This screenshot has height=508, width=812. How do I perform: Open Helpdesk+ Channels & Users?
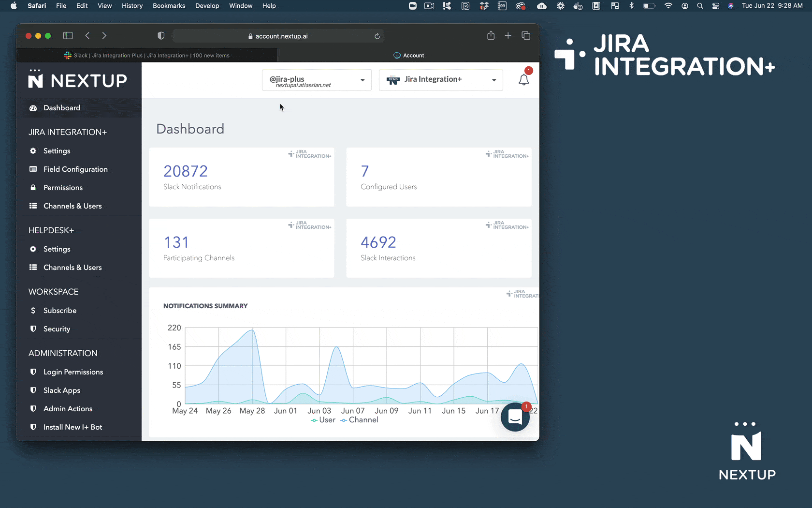coord(72,268)
